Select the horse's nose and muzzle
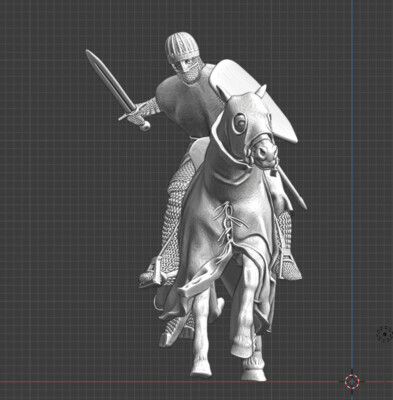Viewport: 393px width, 400px height. point(264,153)
